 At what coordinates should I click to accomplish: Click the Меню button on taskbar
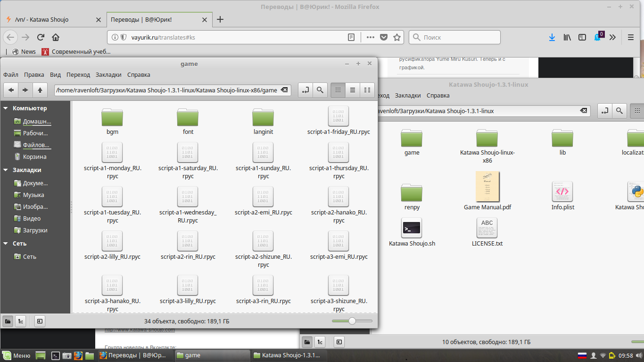17,355
